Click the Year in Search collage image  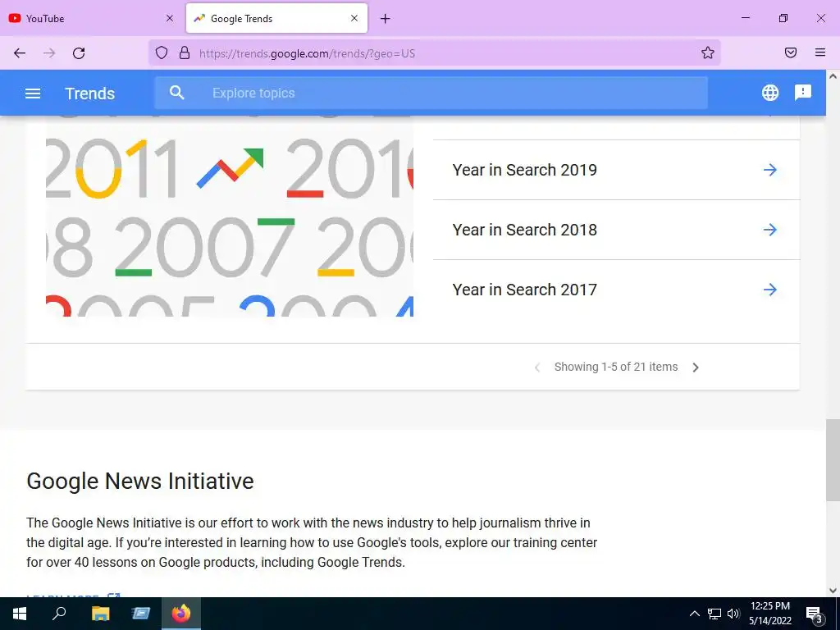(x=230, y=216)
